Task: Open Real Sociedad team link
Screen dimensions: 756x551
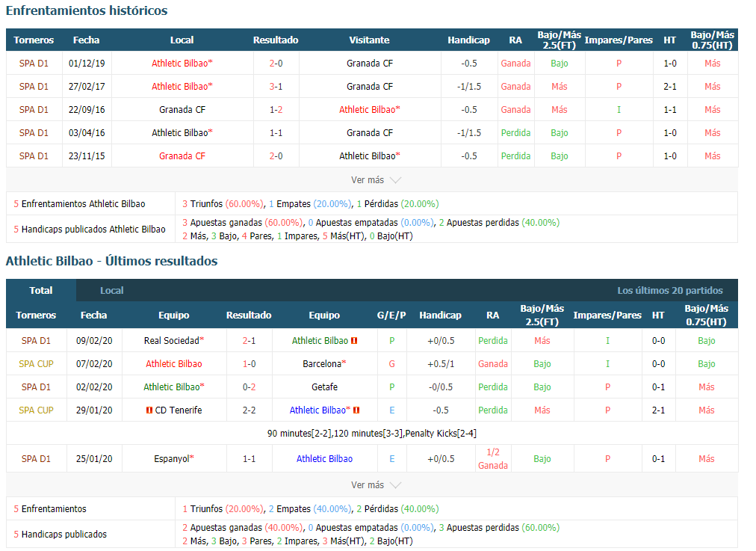Action: point(173,341)
